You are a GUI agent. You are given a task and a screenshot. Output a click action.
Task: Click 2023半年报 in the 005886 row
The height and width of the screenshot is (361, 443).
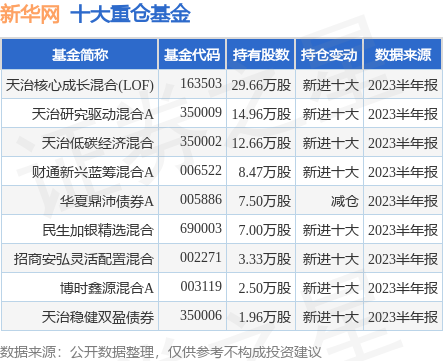(403, 201)
